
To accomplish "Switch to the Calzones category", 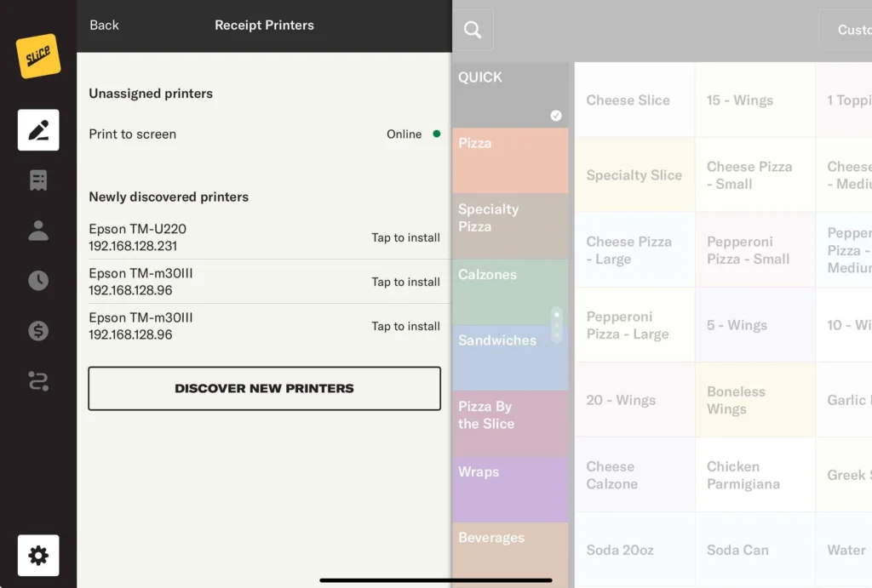I will [x=509, y=292].
